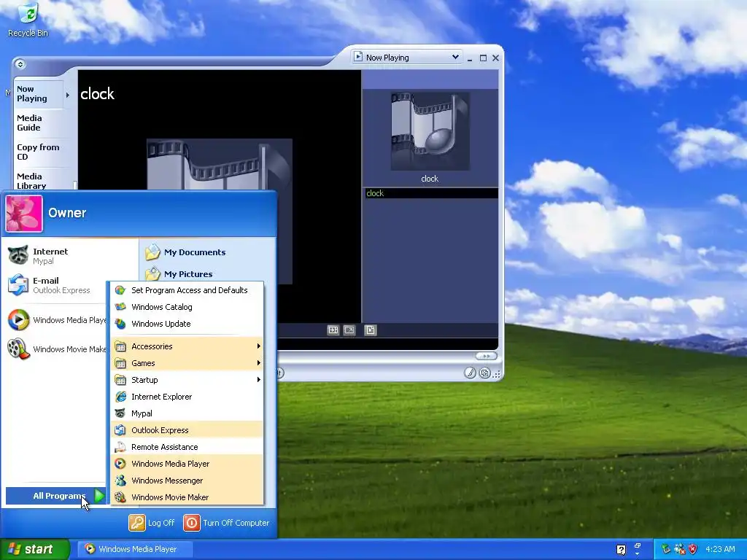The height and width of the screenshot is (560, 747).
Task: Click the Mypal raccoon icon beside Internet
Action: tap(18, 256)
